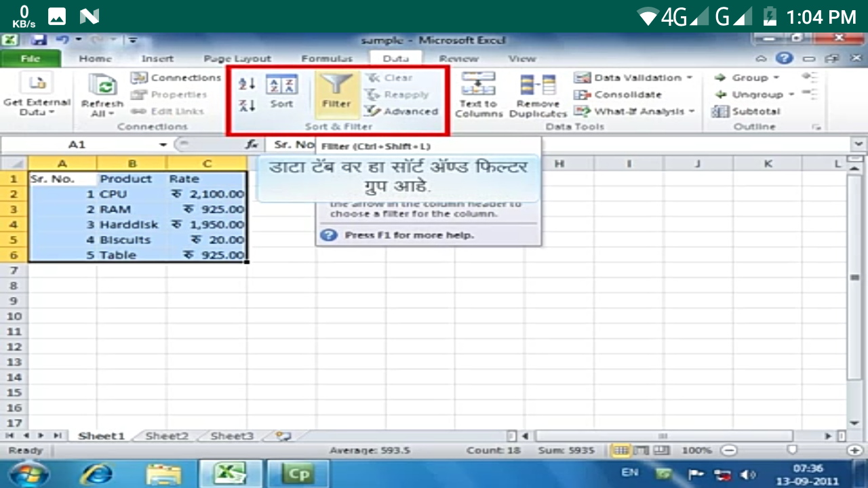Minimize the ribbon with the caret icon
This screenshot has height=488, width=868.
coord(762,59)
